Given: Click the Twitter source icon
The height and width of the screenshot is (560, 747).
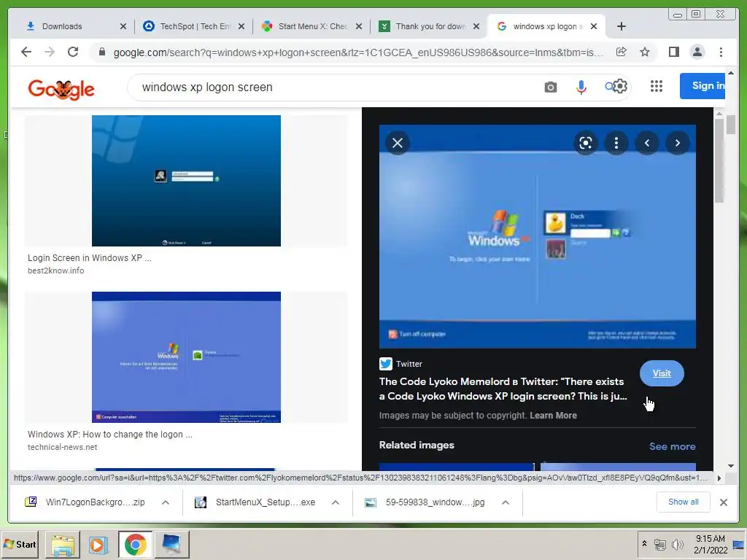Looking at the screenshot, I should pyautogui.click(x=385, y=364).
